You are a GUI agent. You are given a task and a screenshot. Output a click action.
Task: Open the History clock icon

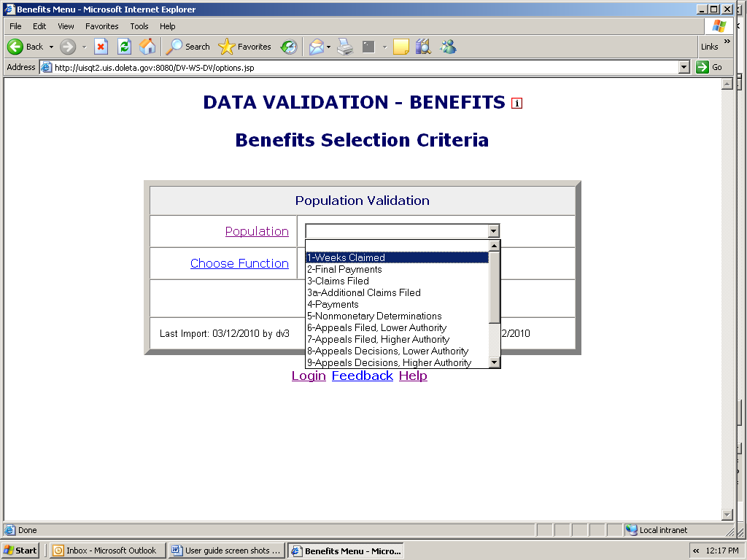[x=289, y=47]
